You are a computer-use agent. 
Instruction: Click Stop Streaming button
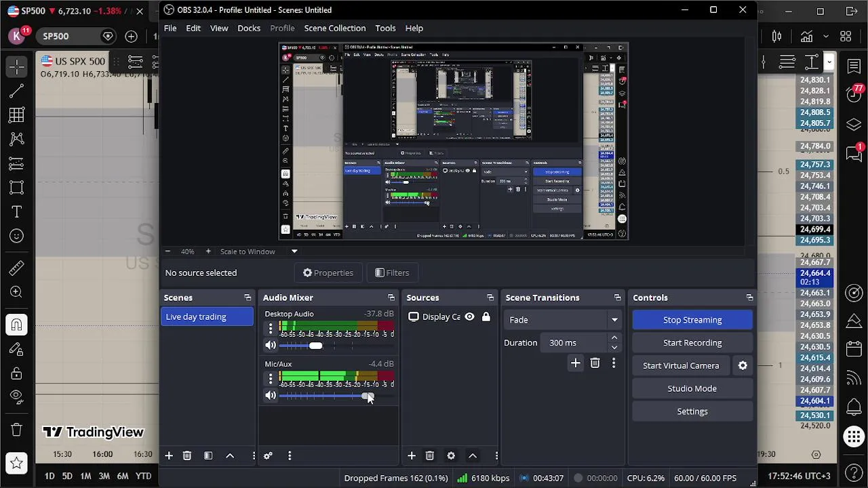(x=692, y=320)
